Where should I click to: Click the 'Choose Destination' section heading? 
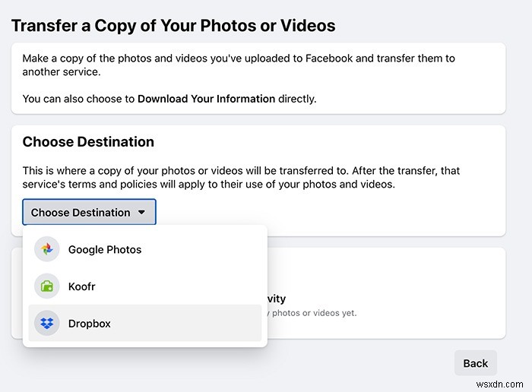[x=88, y=142]
